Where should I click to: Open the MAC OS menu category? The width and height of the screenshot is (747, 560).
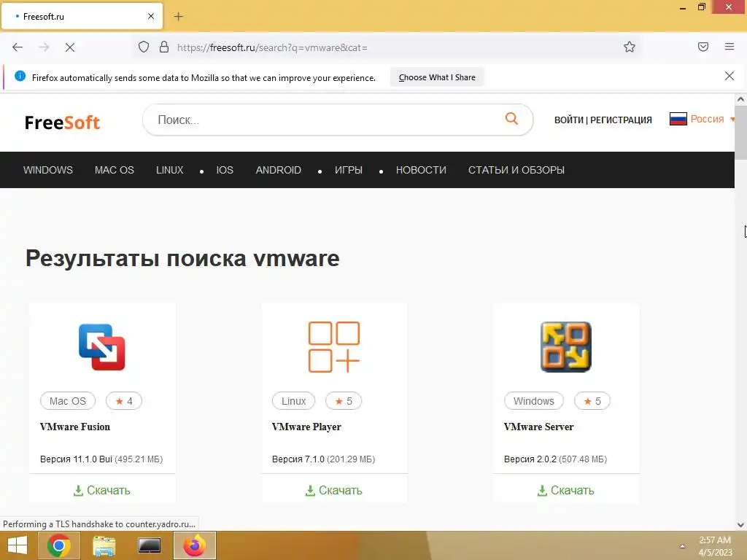click(115, 170)
